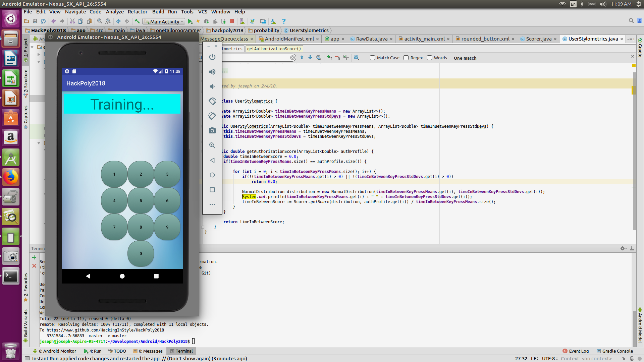Open emulator extended controls (three dots)
644x362 pixels.
(x=212, y=204)
